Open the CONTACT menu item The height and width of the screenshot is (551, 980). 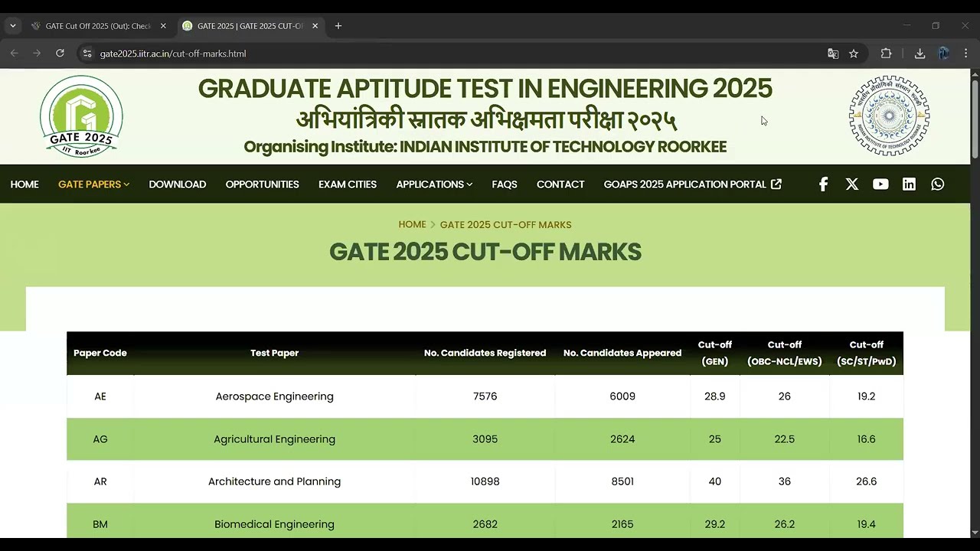pos(560,184)
